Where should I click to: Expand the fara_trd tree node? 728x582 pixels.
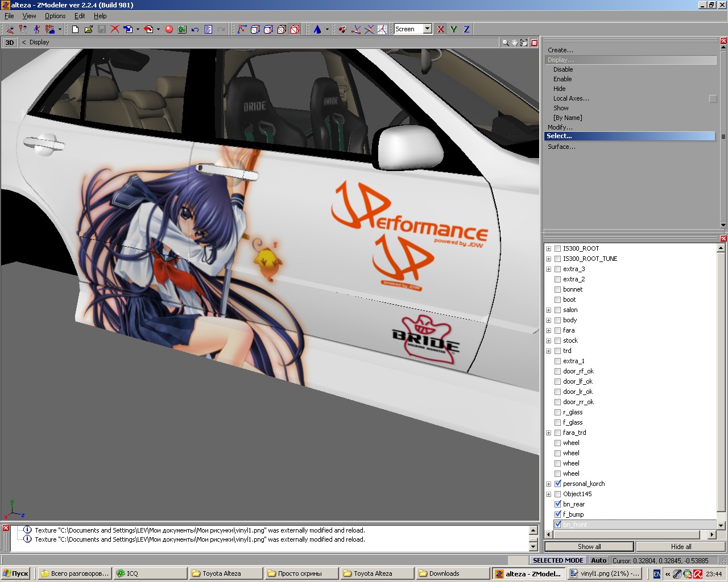click(x=548, y=433)
